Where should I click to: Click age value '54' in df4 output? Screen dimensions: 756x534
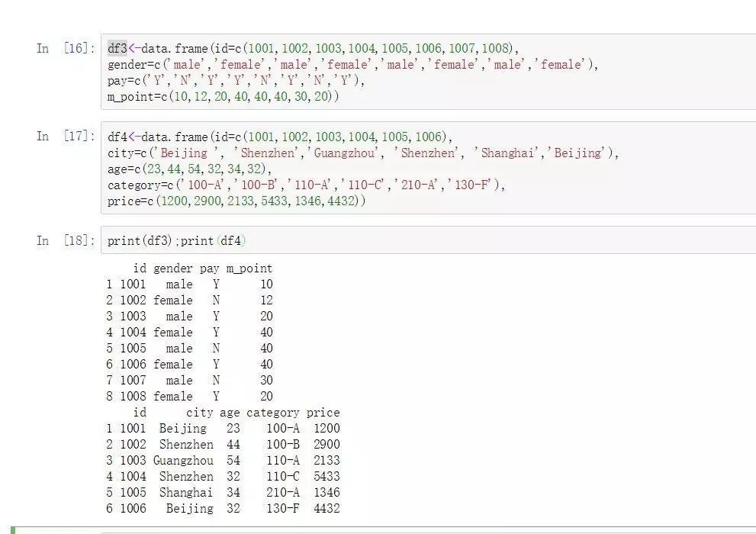233,460
